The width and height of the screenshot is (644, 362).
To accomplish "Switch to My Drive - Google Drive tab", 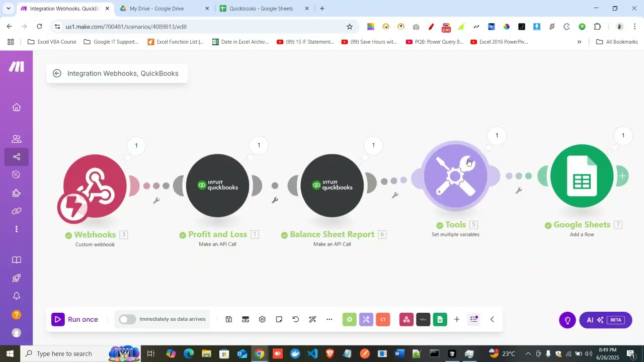I will point(164,9).
